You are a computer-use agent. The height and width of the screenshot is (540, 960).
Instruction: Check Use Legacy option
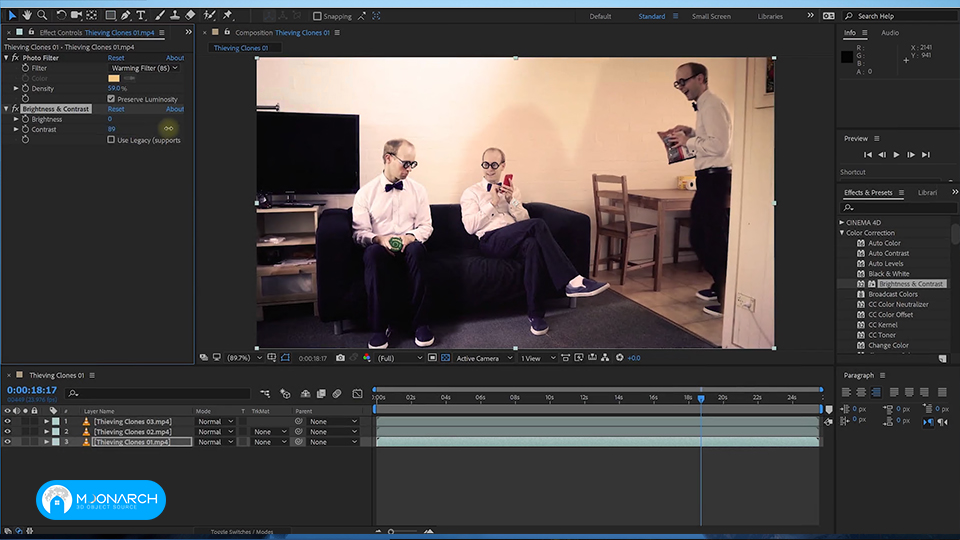click(x=111, y=140)
